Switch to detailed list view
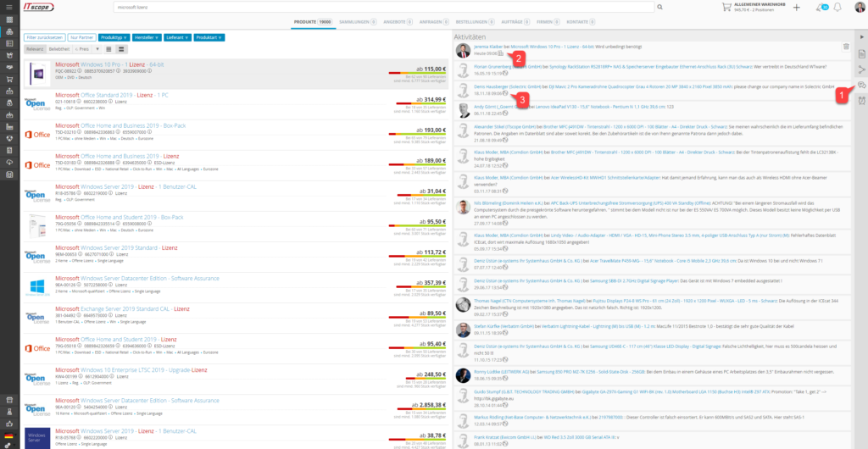The image size is (868, 449). 120,49
